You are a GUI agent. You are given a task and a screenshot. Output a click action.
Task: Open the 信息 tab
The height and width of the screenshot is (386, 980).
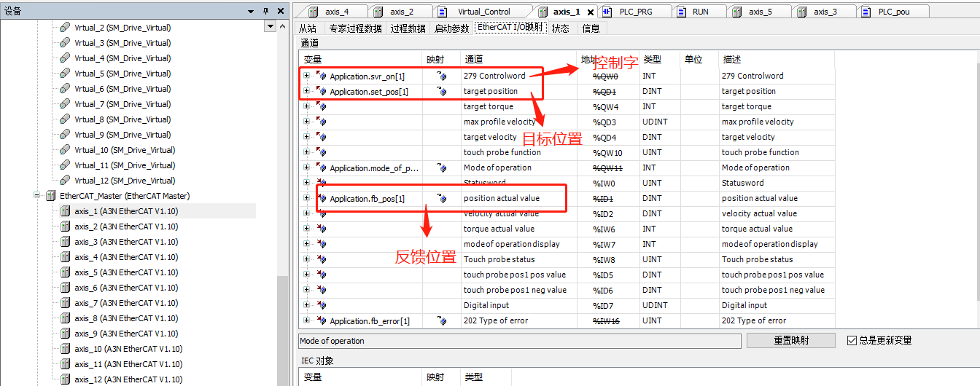click(x=591, y=28)
